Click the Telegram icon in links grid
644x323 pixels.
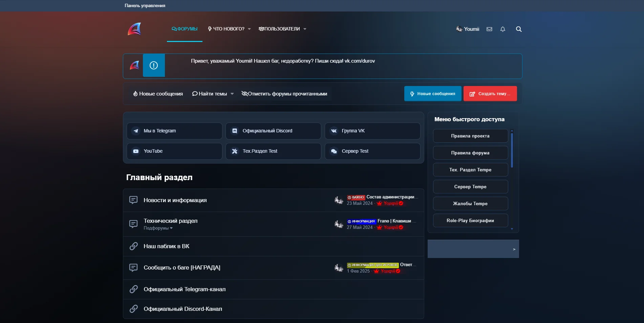point(136,131)
